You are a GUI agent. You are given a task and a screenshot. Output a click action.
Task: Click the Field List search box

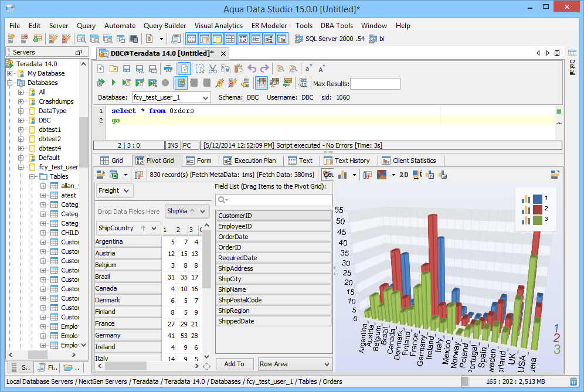click(x=274, y=200)
